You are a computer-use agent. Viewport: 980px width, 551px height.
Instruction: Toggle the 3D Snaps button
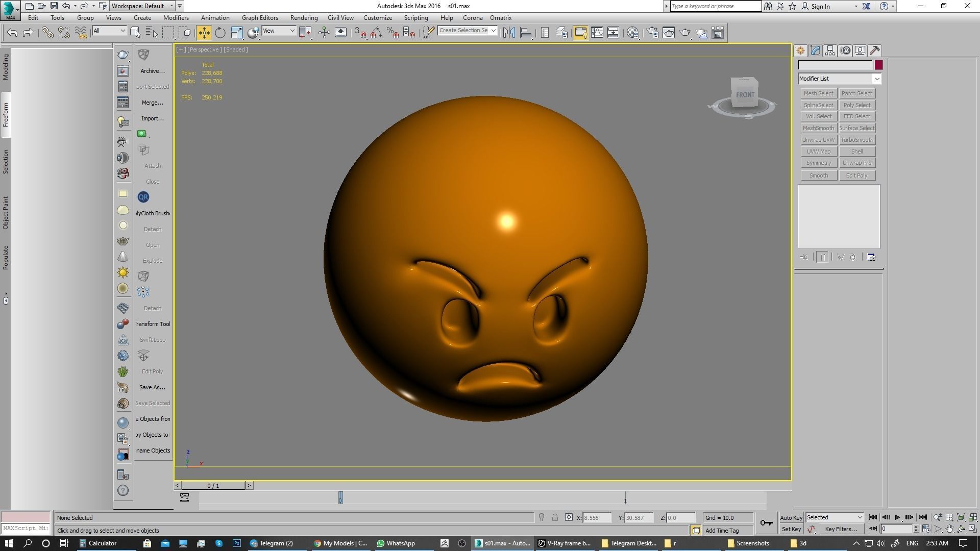pyautogui.click(x=360, y=33)
